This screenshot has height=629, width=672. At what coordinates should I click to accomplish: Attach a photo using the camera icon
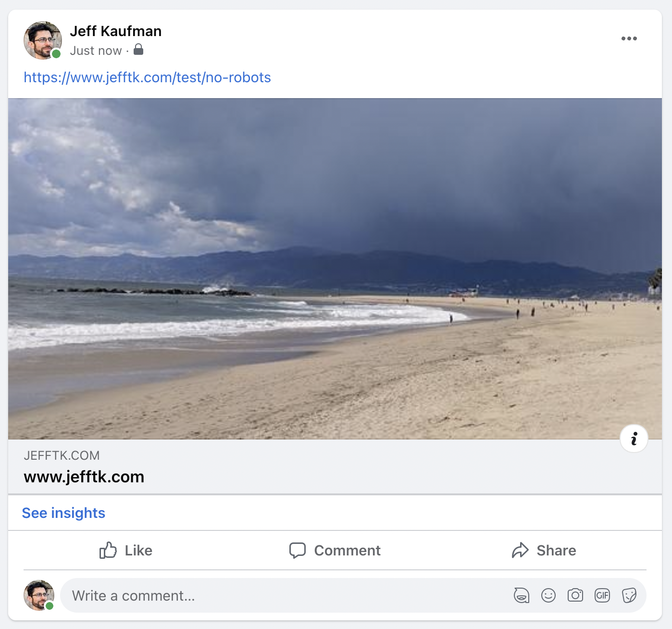point(575,595)
